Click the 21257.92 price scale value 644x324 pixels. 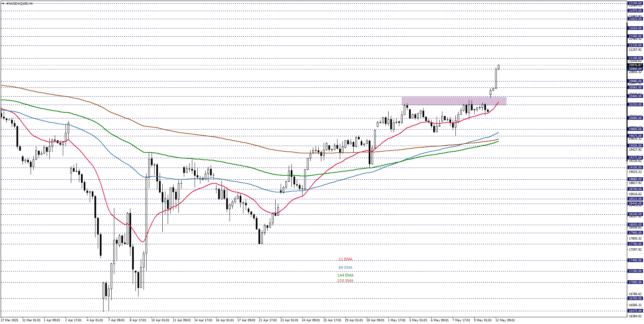click(635, 50)
